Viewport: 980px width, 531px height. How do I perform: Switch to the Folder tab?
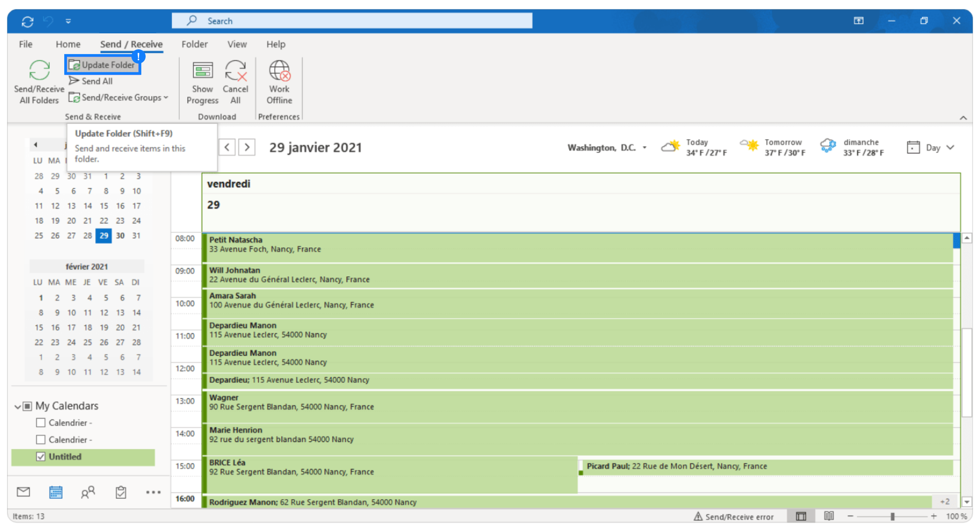[194, 44]
